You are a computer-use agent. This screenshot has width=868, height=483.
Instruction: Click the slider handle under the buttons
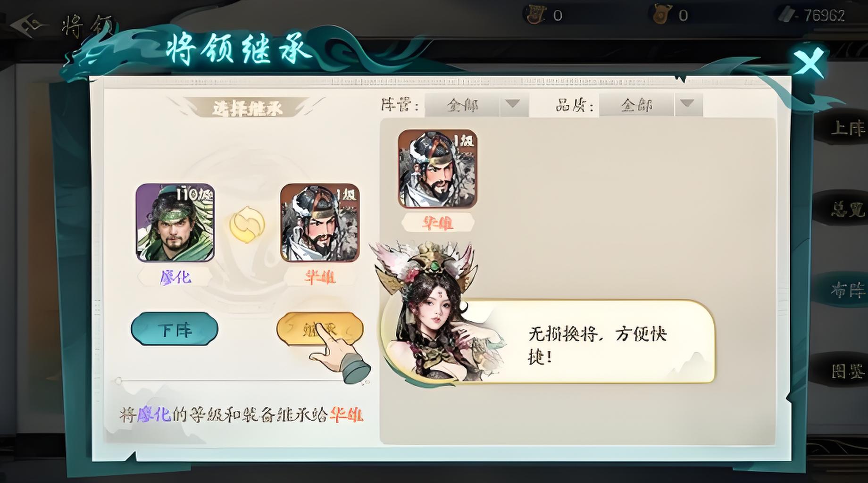pos(119,380)
